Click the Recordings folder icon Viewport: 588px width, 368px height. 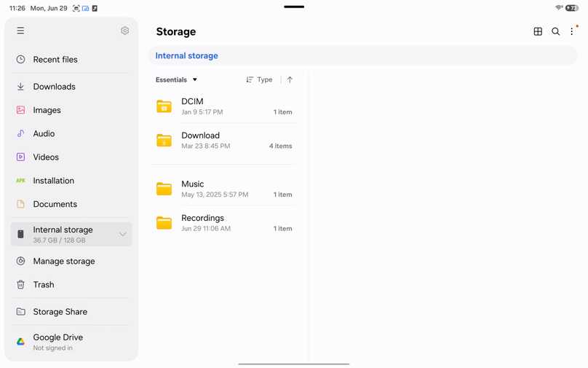[x=164, y=223]
